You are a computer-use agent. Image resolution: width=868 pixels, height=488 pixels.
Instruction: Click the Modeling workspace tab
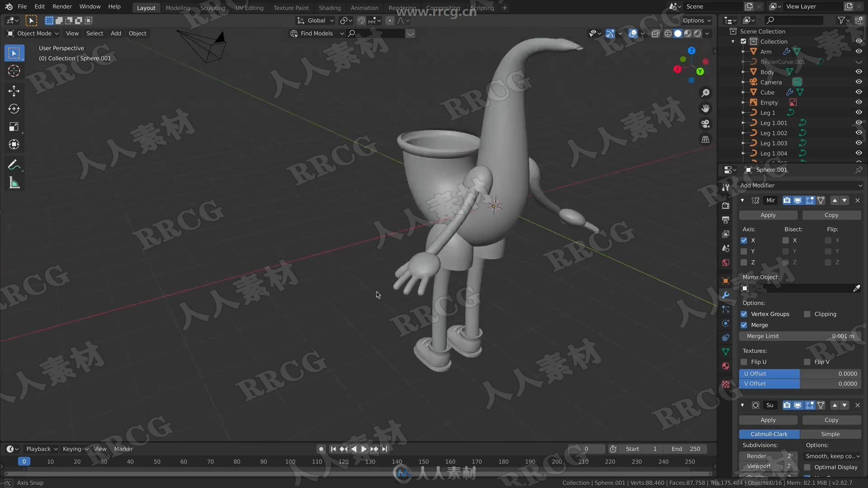[x=178, y=8]
